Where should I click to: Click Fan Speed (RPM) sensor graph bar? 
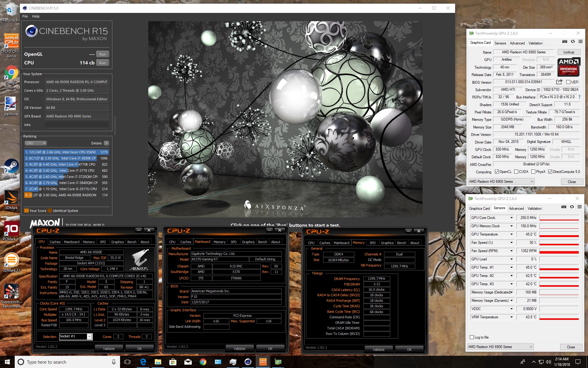click(559, 251)
